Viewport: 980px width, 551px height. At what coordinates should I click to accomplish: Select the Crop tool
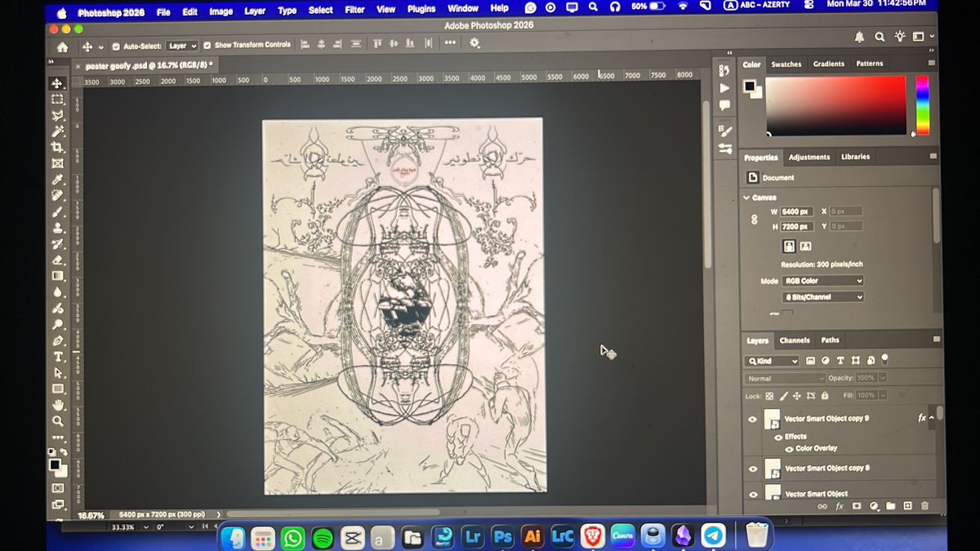click(x=57, y=147)
